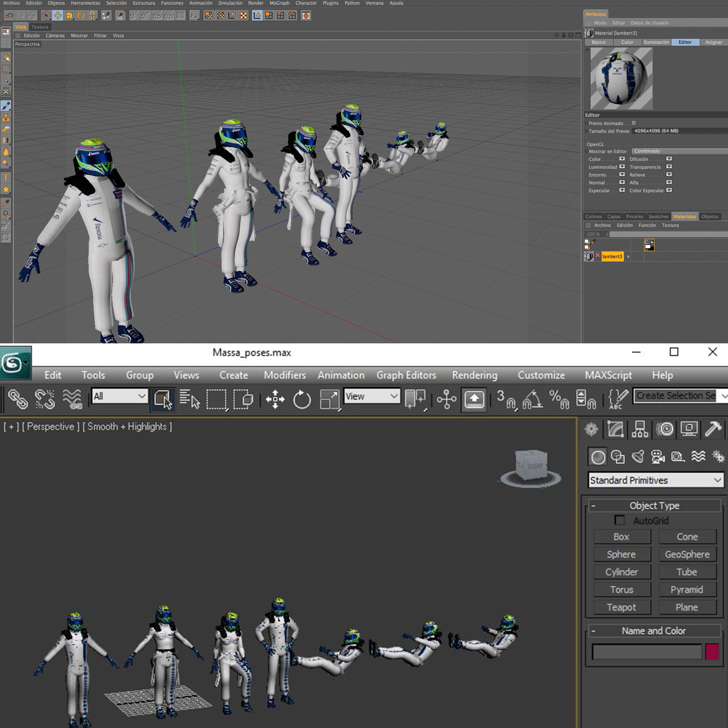Open the Standard Primitives dropdown

(655, 480)
